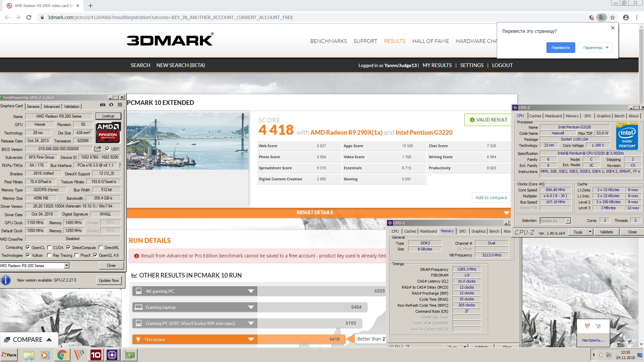Click the GPU-Z taskbar icon
644x362 pixels.
pyautogui.click(x=129, y=355)
